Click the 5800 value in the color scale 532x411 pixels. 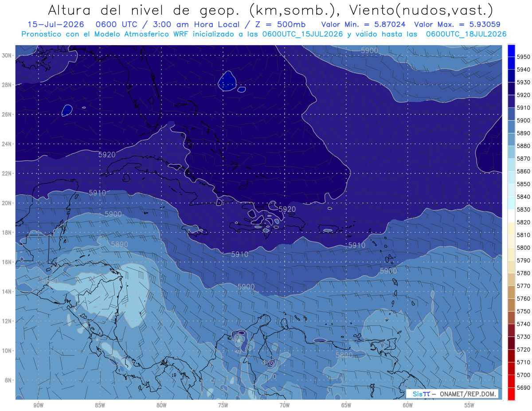pos(523,247)
